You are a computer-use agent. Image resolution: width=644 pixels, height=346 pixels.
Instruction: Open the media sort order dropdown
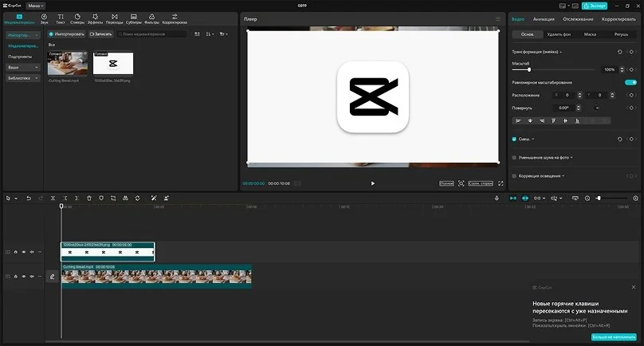[210, 34]
